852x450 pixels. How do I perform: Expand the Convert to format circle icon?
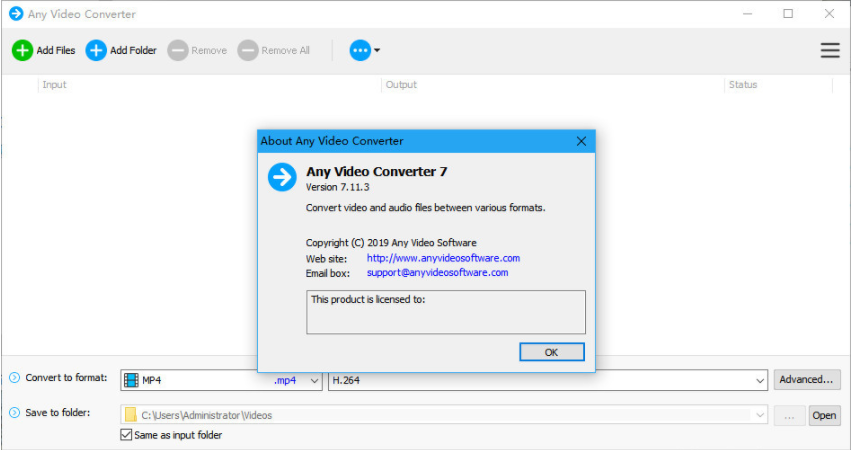pyautogui.click(x=15, y=378)
